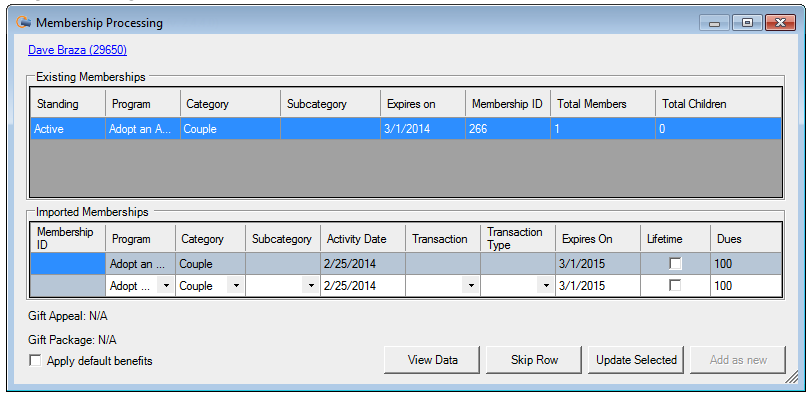Enable Apply default benefits checkbox
Screen dimensions: 811x395
coord(35,360)
